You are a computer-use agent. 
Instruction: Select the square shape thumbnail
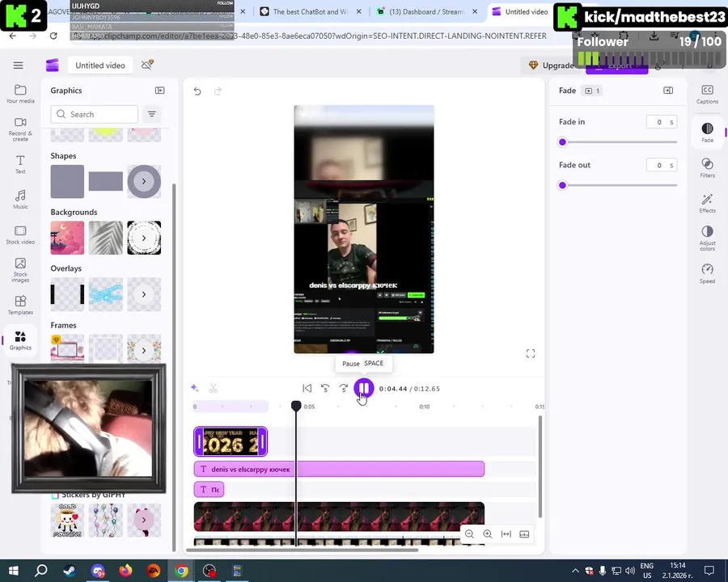(67, 181)
